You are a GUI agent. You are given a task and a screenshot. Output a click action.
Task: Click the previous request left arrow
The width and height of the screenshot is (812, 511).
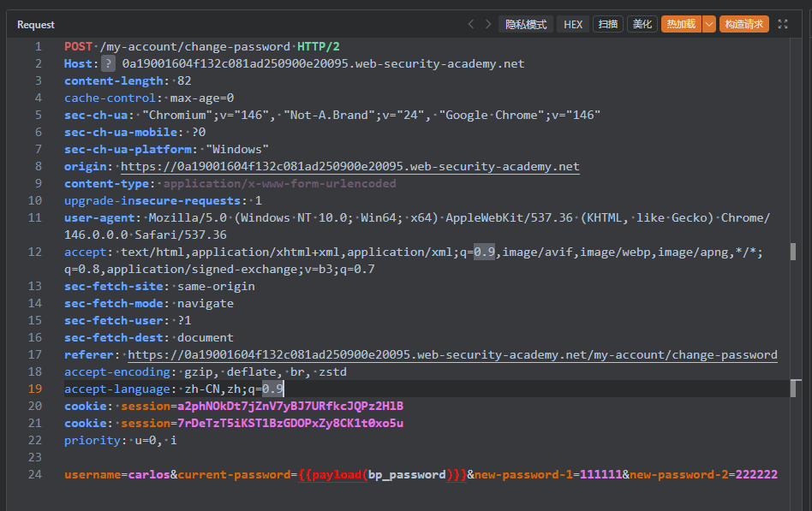[x=470, y=25]
